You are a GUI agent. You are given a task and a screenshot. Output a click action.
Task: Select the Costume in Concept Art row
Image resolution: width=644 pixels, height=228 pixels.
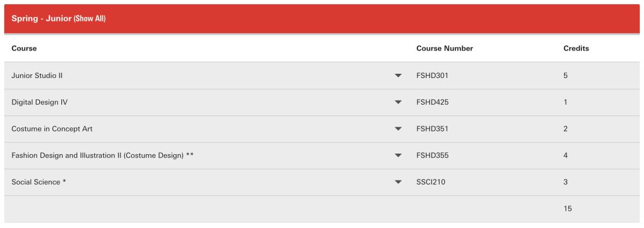click(x=322, y=129)
